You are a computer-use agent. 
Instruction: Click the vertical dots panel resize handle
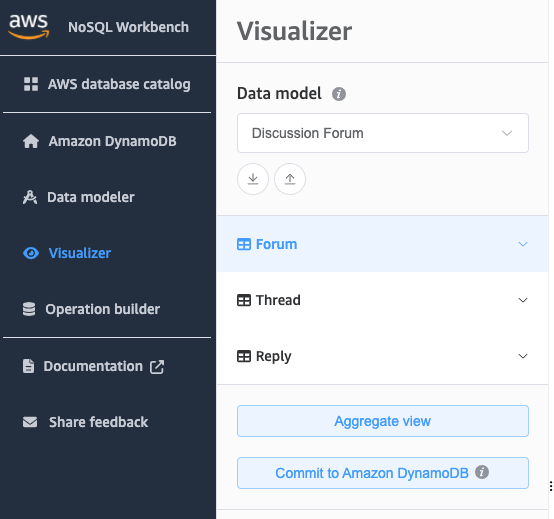point(551,486)
